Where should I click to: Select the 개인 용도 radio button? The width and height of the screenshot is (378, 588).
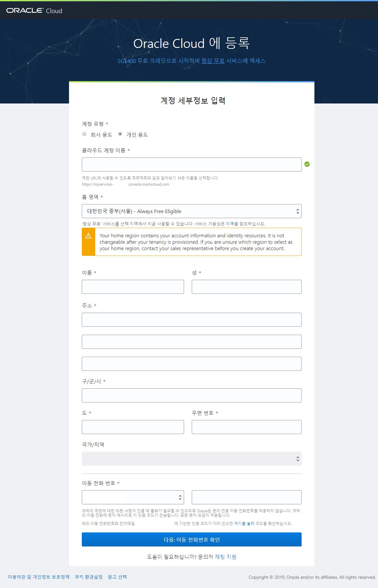tap(120, 134)
